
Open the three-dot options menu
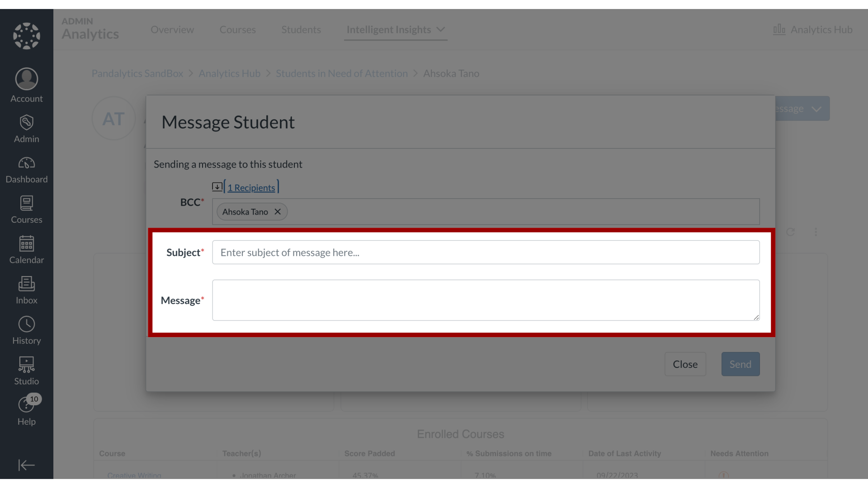click(x=816, y=232)
